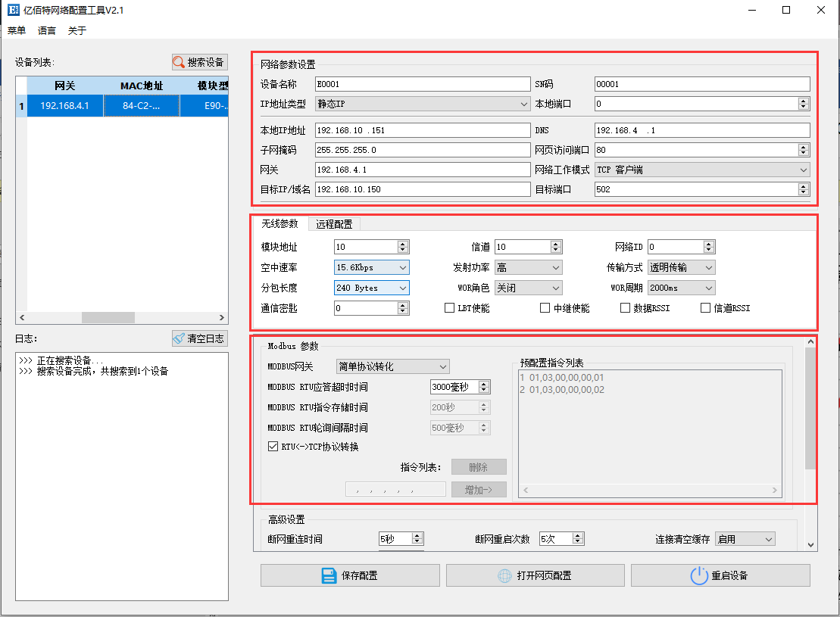Switch to the remote configuration tab
This screenshot has height=617, width=840.
tap(334, 224)
